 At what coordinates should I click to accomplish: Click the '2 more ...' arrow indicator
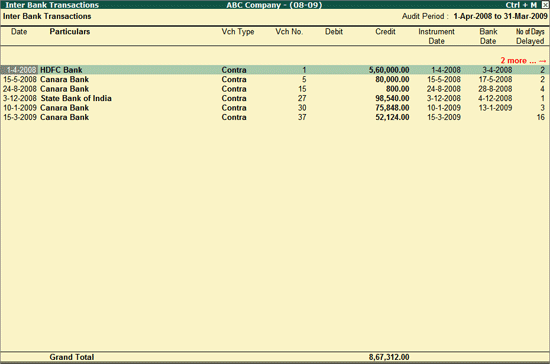(523, 61)
